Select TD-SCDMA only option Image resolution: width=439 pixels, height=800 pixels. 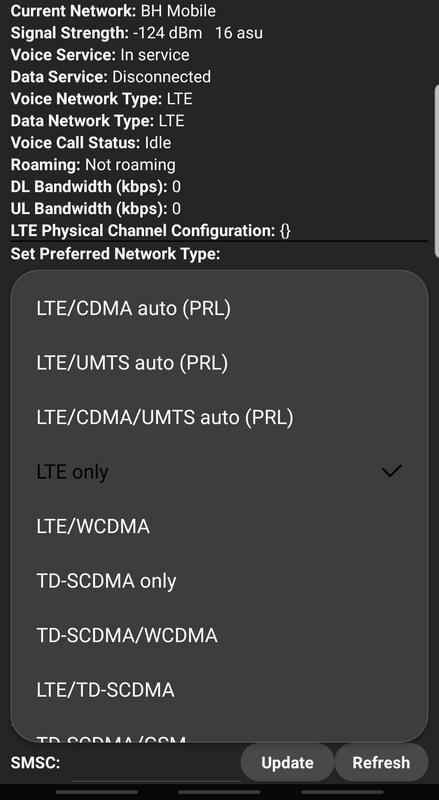pos(219,581)
